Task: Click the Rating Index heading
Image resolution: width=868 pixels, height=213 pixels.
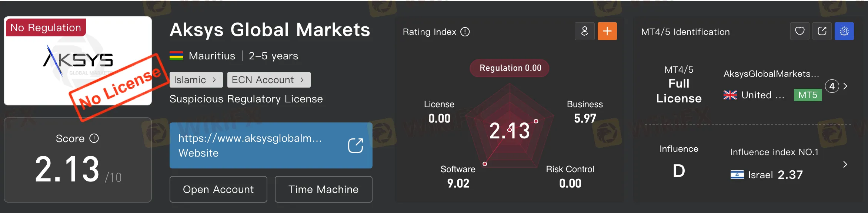Action: [x=430, y=32]
